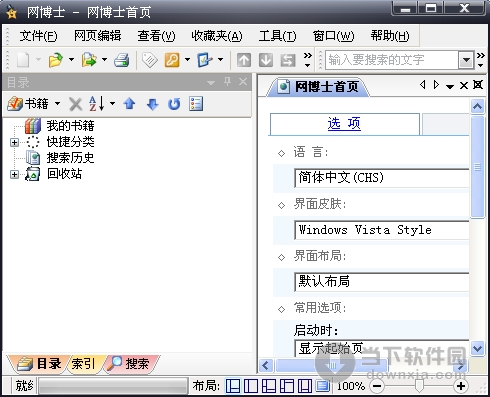Open the 目录 panel menu arrow

211,82
